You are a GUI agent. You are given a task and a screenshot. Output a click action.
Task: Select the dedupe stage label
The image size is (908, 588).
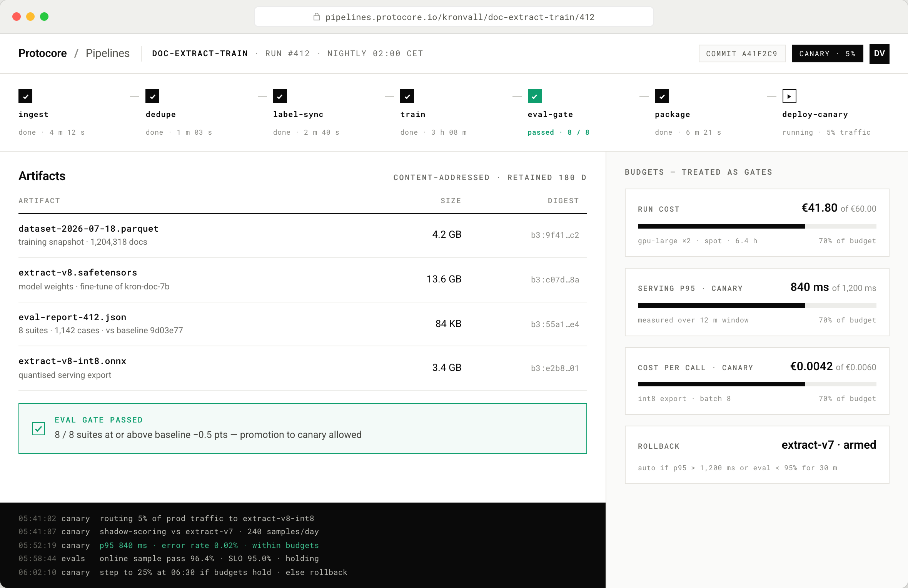(x=161, y=114)
